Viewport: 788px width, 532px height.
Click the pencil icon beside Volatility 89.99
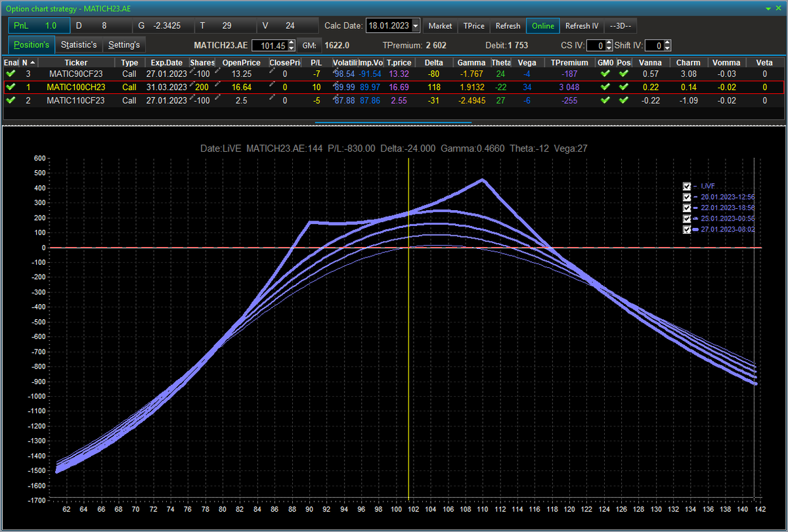pos(336,83)
